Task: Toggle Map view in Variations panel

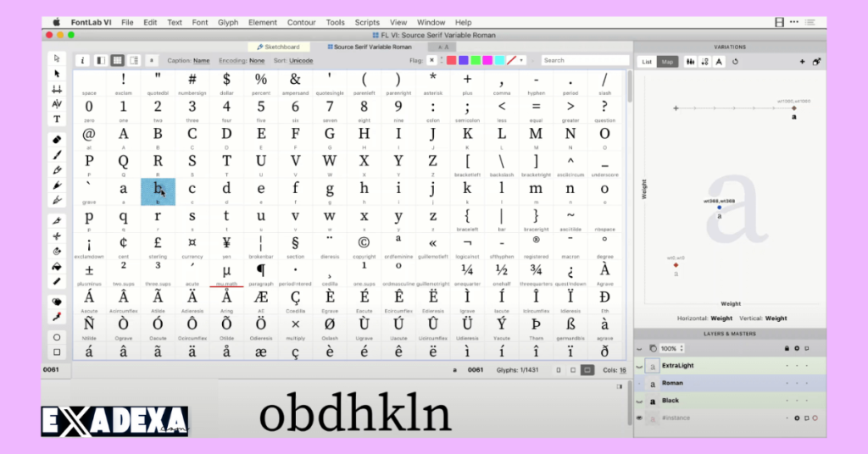Action: 668,62
